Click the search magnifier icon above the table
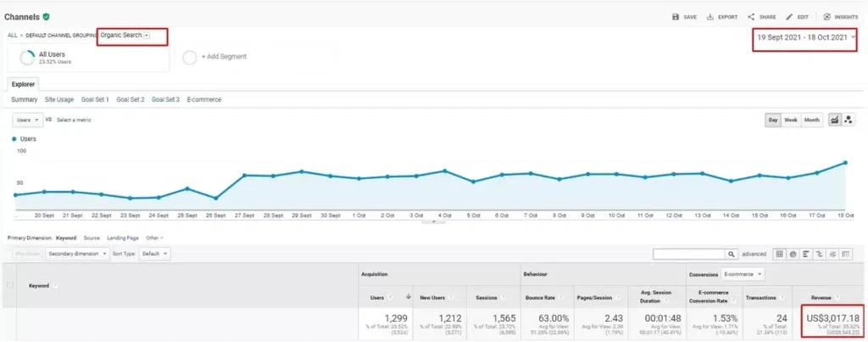The width and height of the screenshot is (868, 342). [x=732, y=254]
